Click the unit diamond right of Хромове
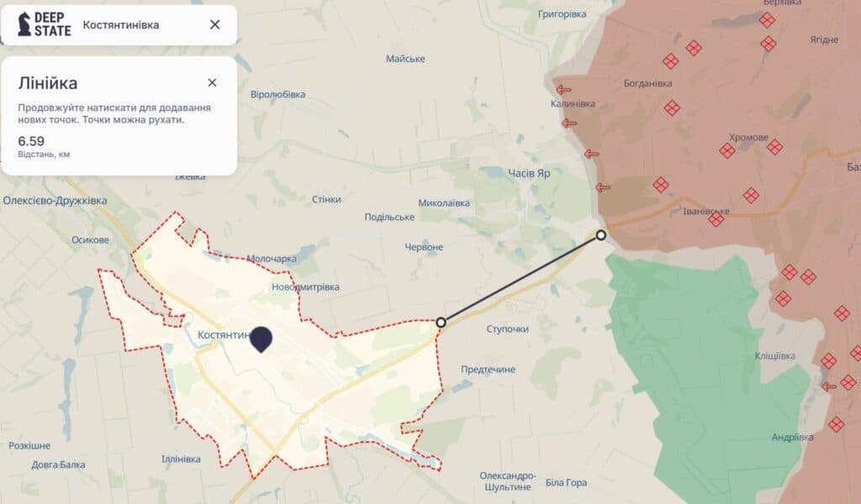Image resolution: width=861 pixels, height=504 pixels. pyautogui.click(x=774, y=147)
